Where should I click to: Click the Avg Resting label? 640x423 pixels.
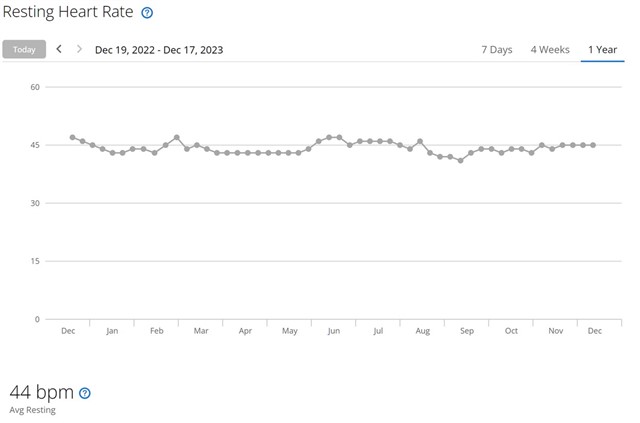[x=32, y=410]
